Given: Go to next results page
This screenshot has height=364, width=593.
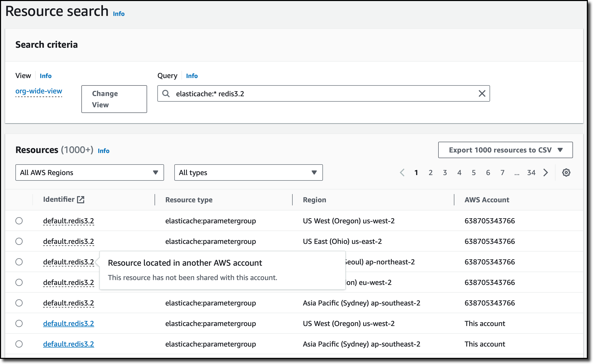Looking at the screenshot, I should 546,173.
